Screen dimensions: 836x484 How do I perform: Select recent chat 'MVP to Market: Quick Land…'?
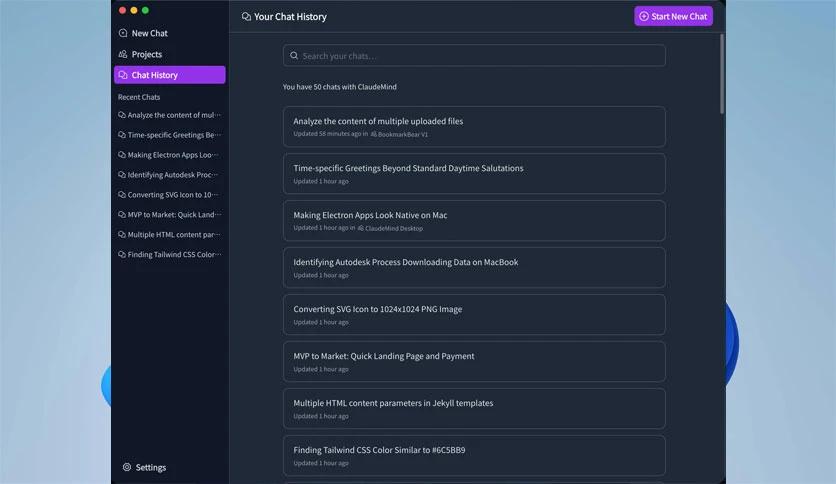(170, 214)
